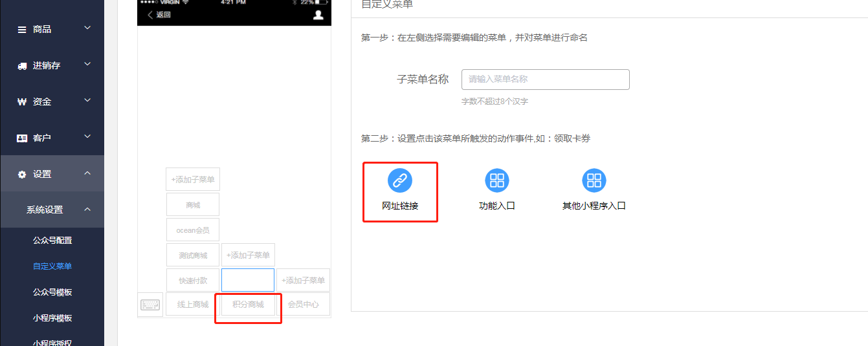
Task: Click the keyboard icon in phone preview
Action: tap(151, 305)
